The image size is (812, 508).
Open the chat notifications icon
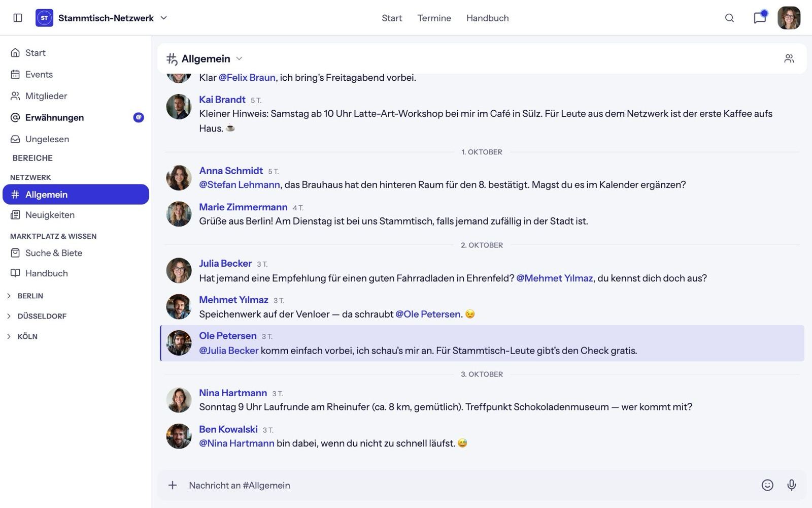coord(760,18)
